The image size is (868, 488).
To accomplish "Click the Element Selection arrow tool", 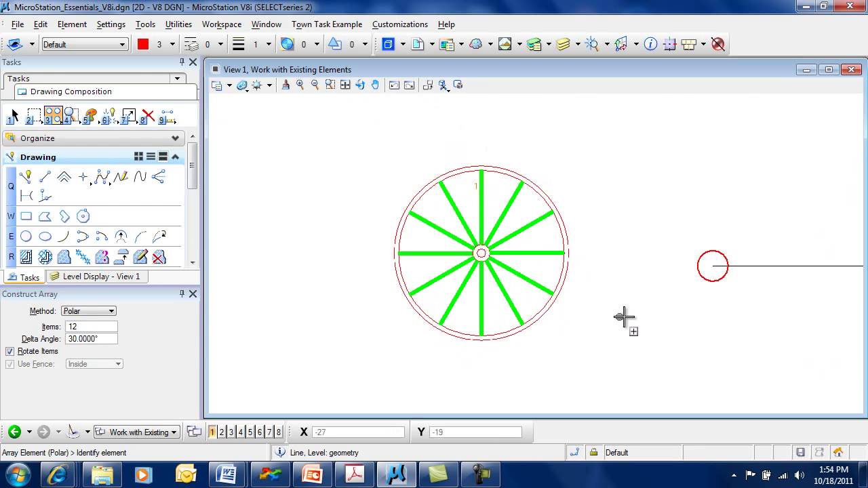I will click(x=15, y=116).
